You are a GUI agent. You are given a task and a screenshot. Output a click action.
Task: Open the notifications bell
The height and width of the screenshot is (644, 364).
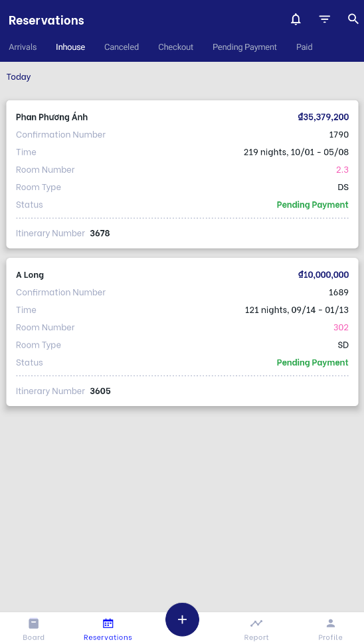[296, 19]
